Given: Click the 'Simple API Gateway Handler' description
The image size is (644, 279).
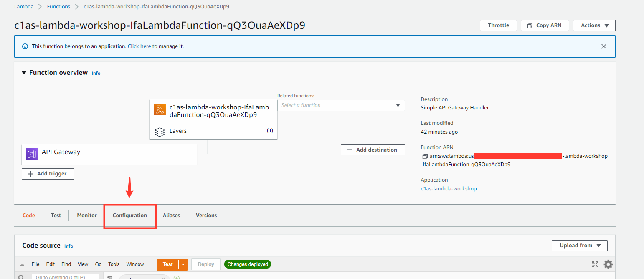Looking at the screenshot, I should [455, 108].
